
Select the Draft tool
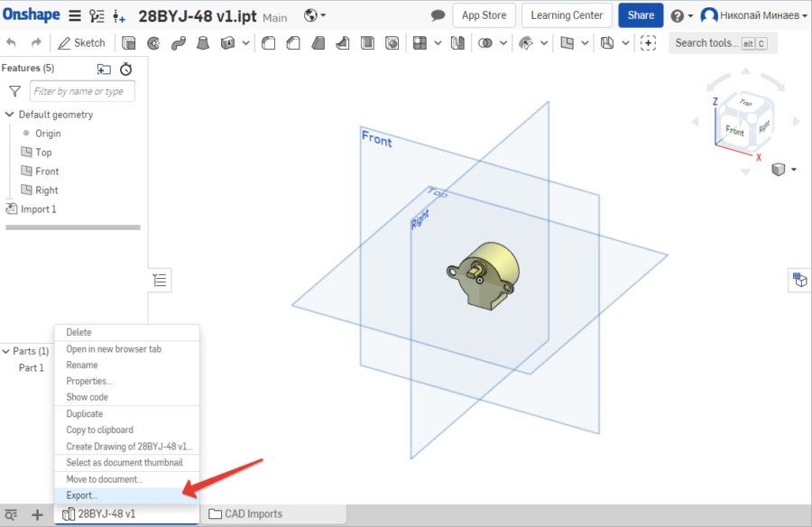click(318, 43)
